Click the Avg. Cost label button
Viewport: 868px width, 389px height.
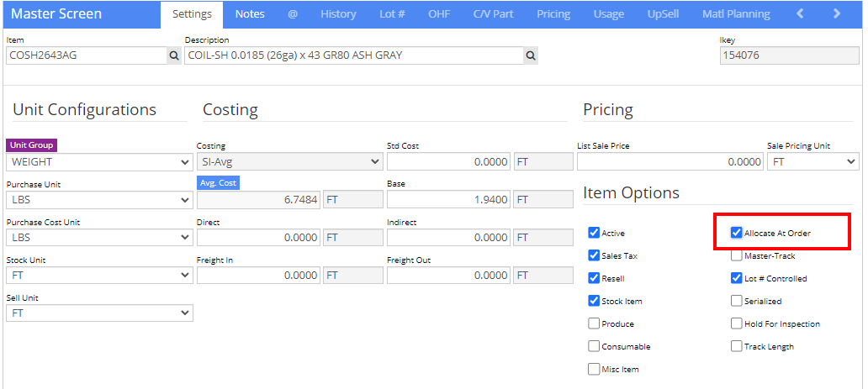[x=218, y=183]
